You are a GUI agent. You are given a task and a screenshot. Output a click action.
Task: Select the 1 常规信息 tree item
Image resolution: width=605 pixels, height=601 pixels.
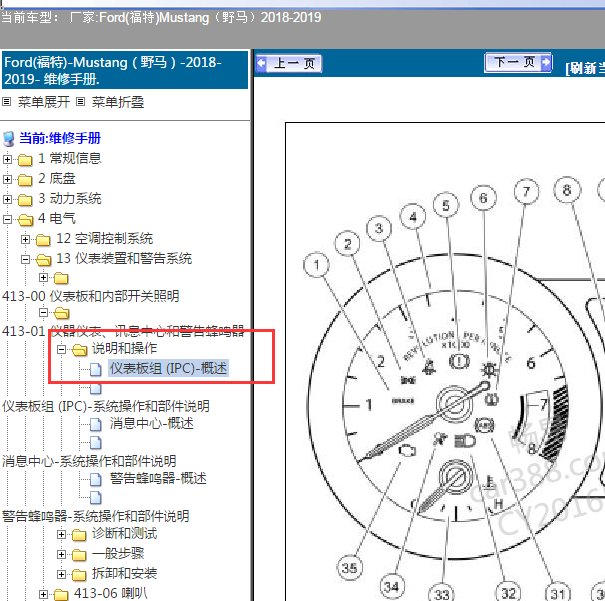pos(69,159)
